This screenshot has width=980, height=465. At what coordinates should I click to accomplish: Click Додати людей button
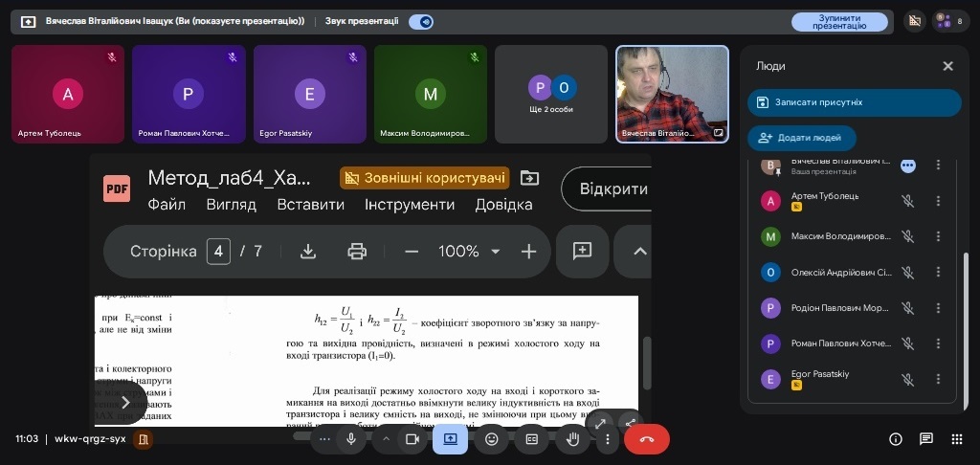pos(801,138)
